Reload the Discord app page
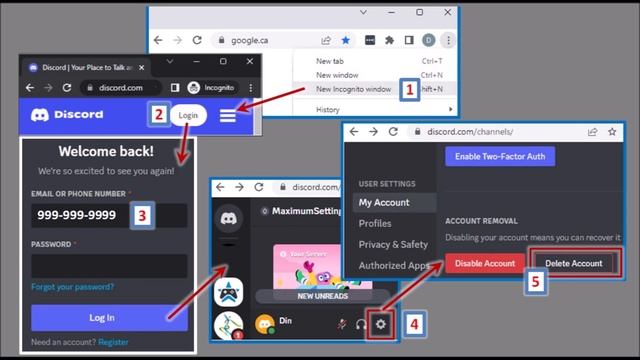The height and width of the screenshot is (360, 640). (259, 187)
